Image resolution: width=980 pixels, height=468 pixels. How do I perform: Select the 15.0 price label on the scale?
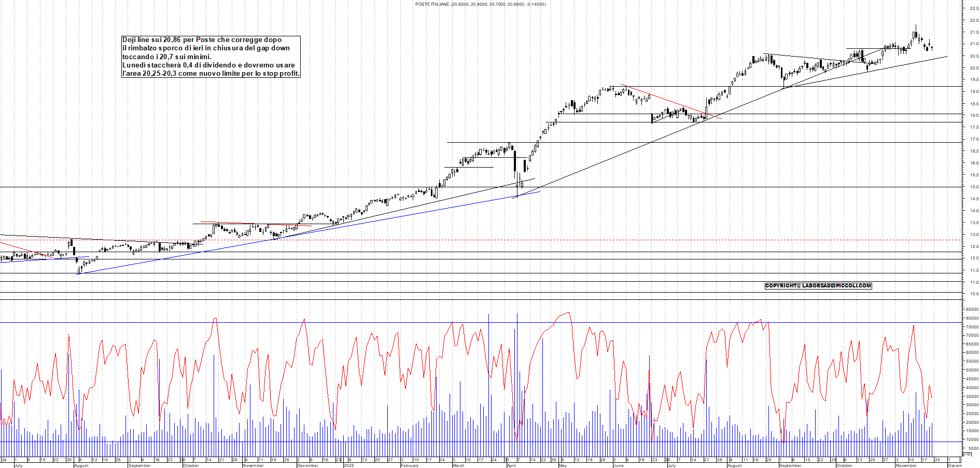pos(974,187)
